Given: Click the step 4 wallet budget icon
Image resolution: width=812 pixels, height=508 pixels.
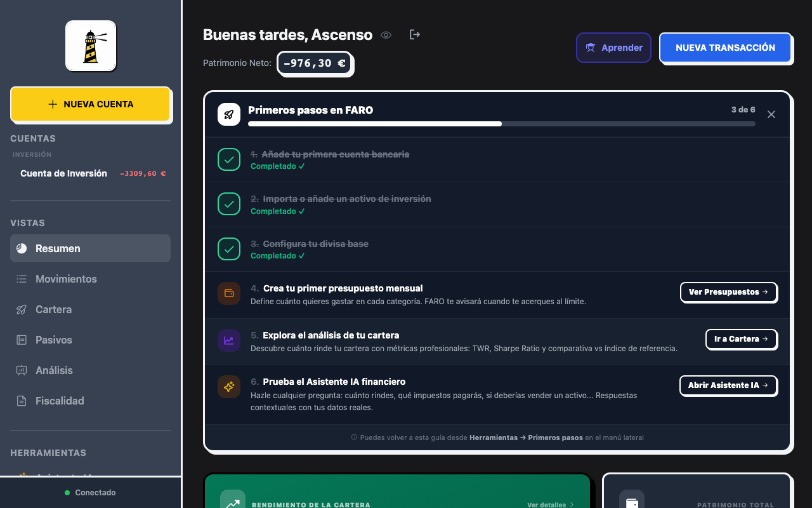Looking at the screenshot, I should 229,293.
